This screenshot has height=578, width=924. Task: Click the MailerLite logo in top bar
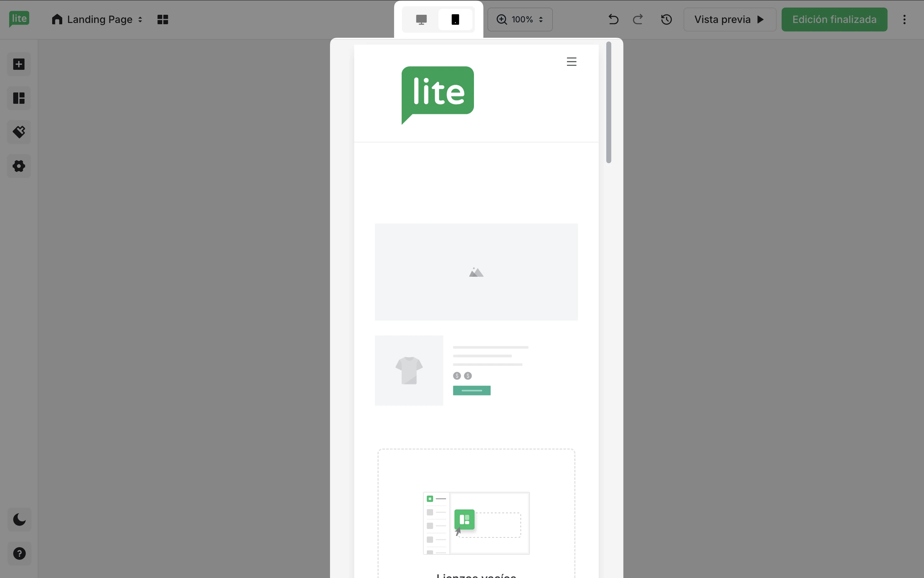19,19
